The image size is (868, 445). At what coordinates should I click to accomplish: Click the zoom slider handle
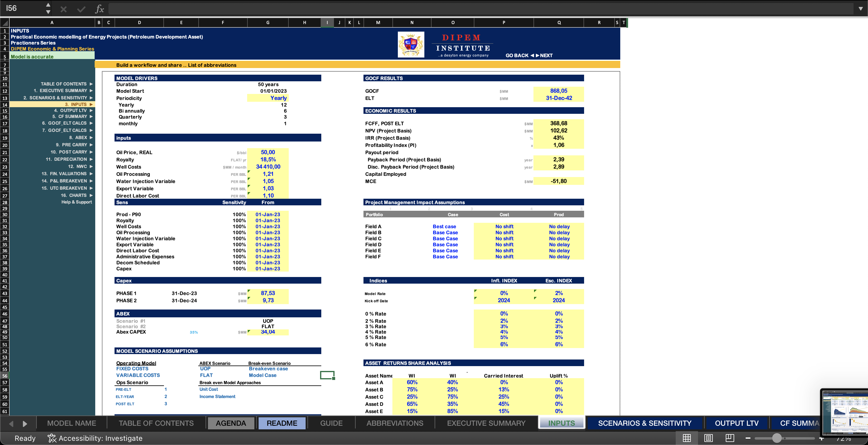[777, 438]
